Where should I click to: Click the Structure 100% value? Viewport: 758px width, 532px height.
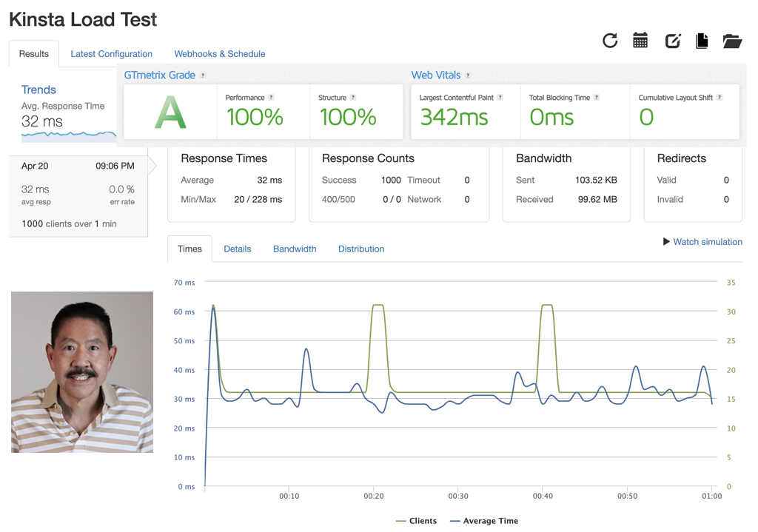348,117
